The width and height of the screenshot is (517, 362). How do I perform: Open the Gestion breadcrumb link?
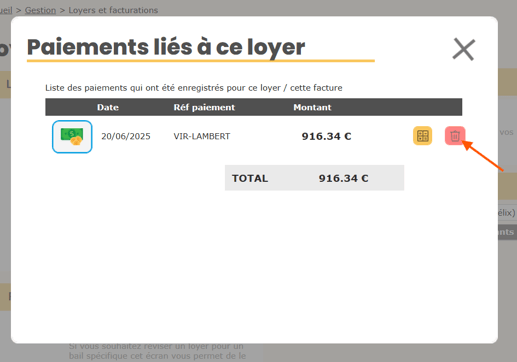point(40,10)
